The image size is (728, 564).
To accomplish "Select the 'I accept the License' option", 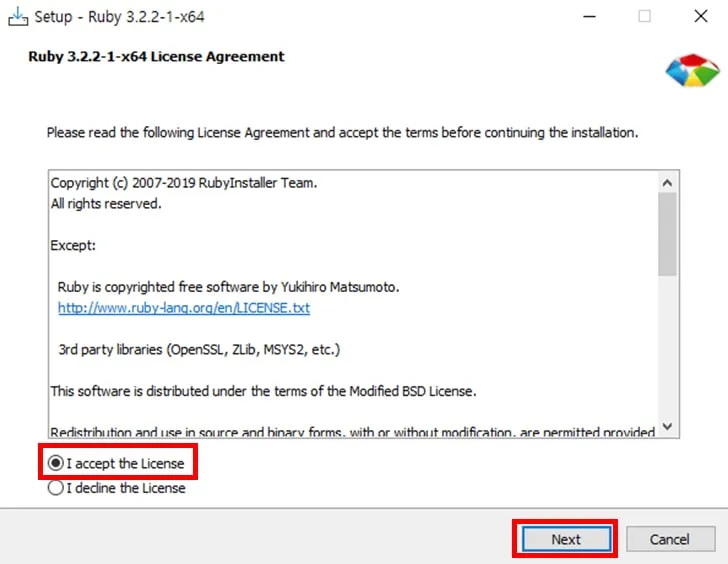I will pos(56,464).
